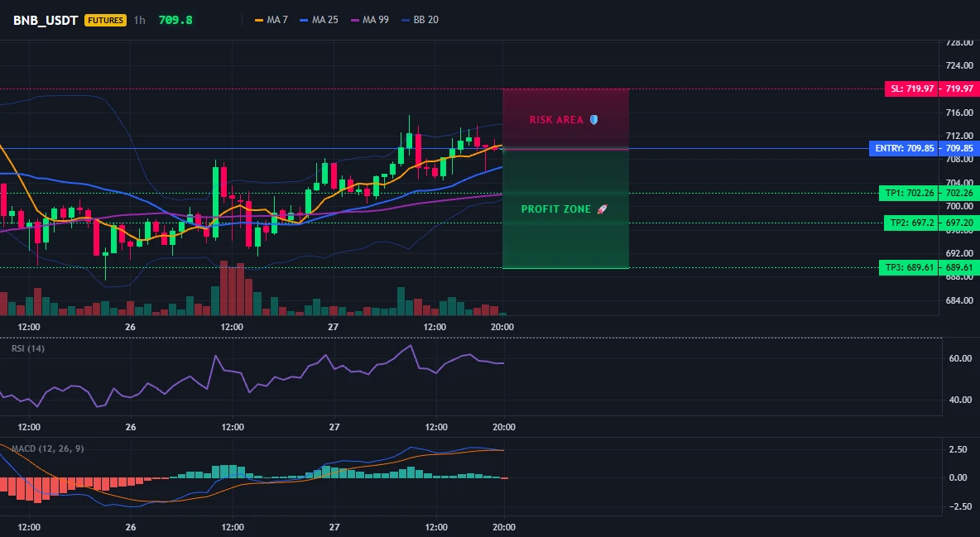This screenshot has height=537, width=980.
Task: Select the yellow FUTURES badge
Action: click(x=105, y=20)
